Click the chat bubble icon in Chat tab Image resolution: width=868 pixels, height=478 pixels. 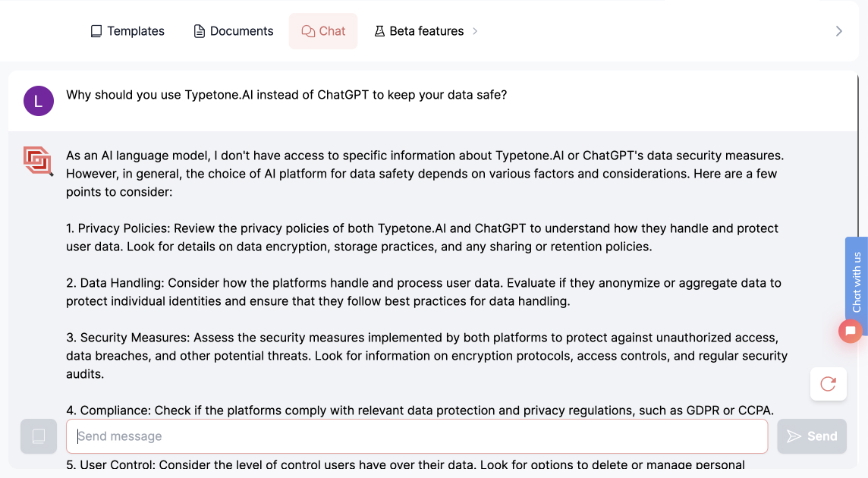[307, 31]
